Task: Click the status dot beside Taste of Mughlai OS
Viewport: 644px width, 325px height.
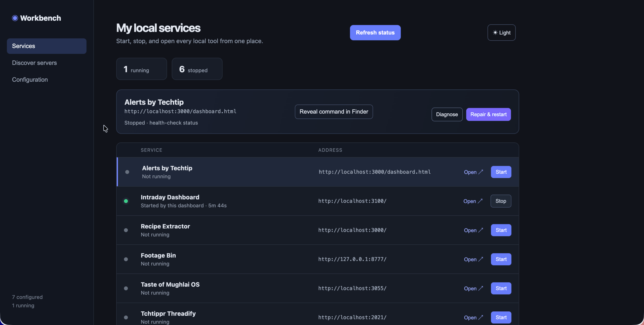Action: 126,288
